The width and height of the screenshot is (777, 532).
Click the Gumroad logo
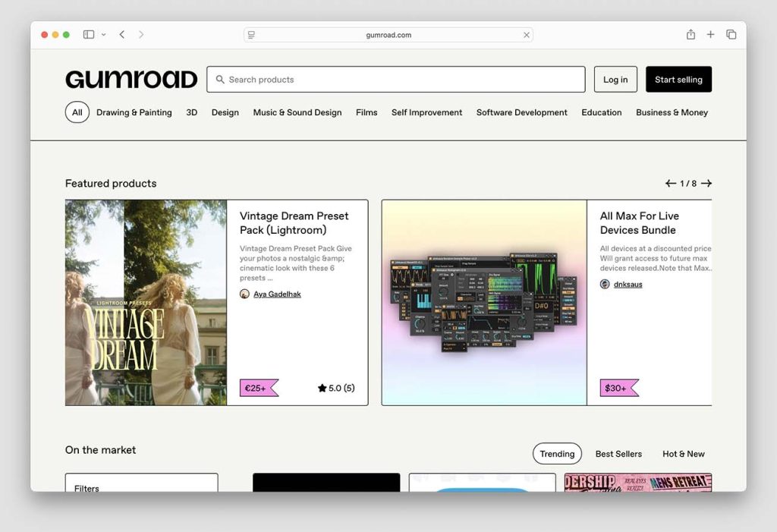[131, 80]
